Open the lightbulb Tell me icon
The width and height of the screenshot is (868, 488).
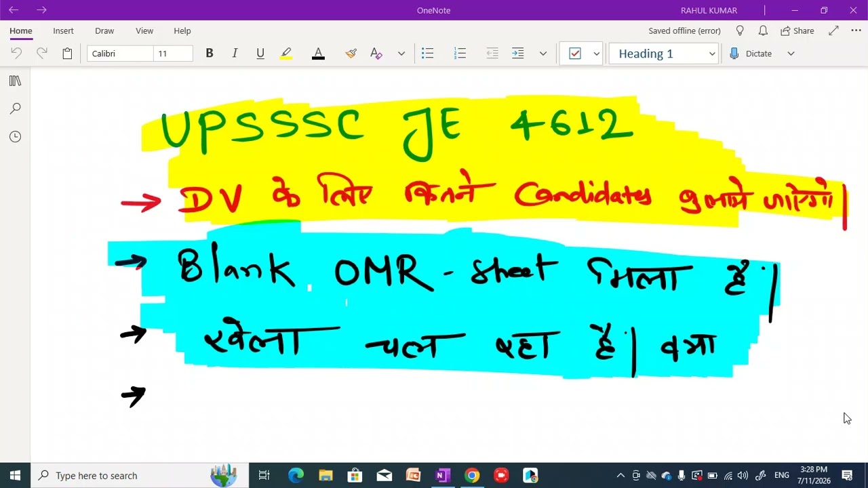[x=740, y=30]
